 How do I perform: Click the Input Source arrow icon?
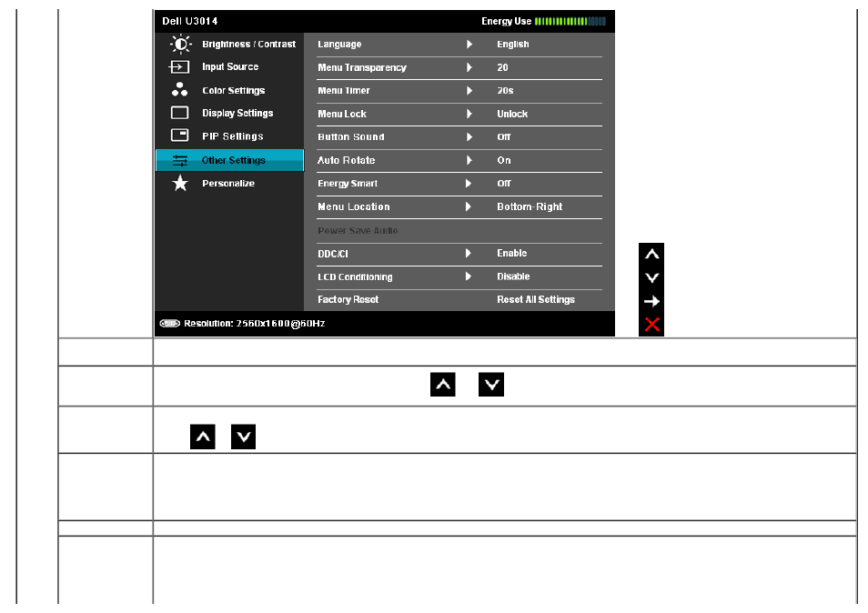[179, 67]
